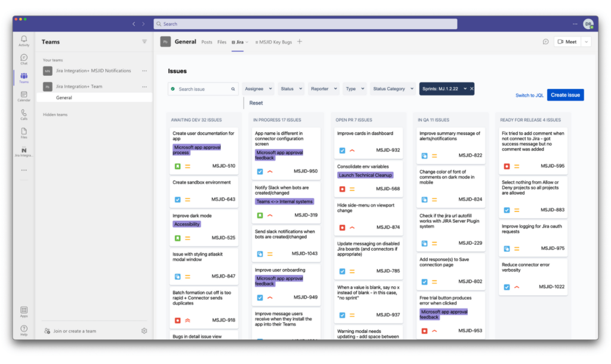Expand the Jira tab dropdown chevron
611x364 pixels.
click(247, 42)
